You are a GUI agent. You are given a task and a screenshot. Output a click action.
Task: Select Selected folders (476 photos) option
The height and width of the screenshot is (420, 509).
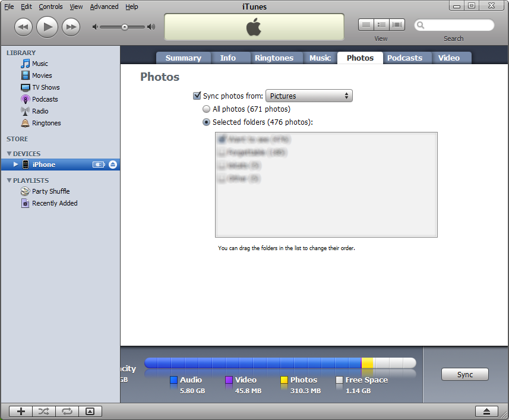click(x=206, y=122)
